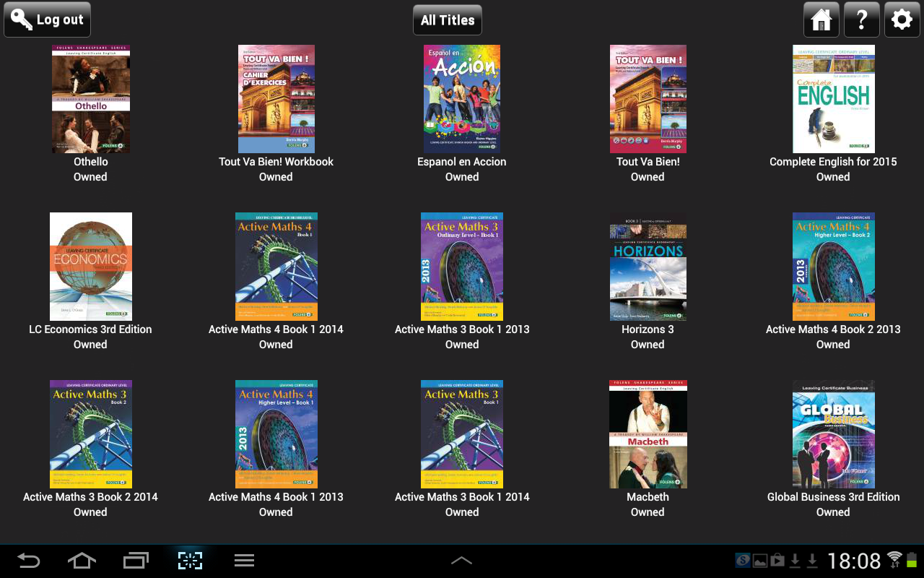
Task: Tap the picture notification icon in the status bar
Action: click(x=760, y=561)
